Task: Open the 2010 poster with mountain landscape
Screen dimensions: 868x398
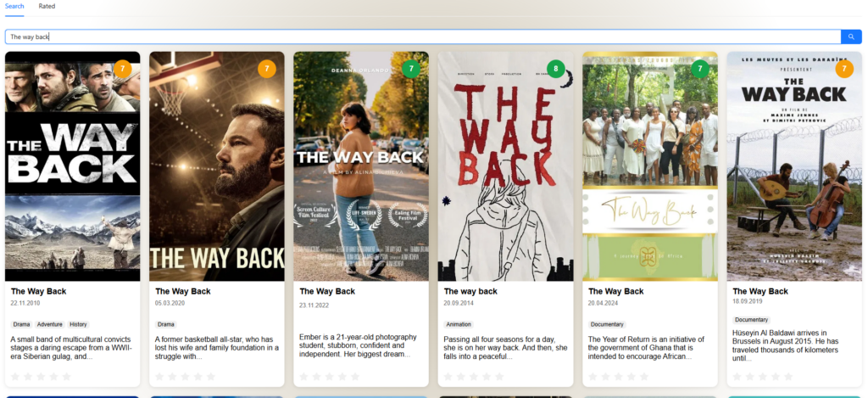Action: point(73,166)
